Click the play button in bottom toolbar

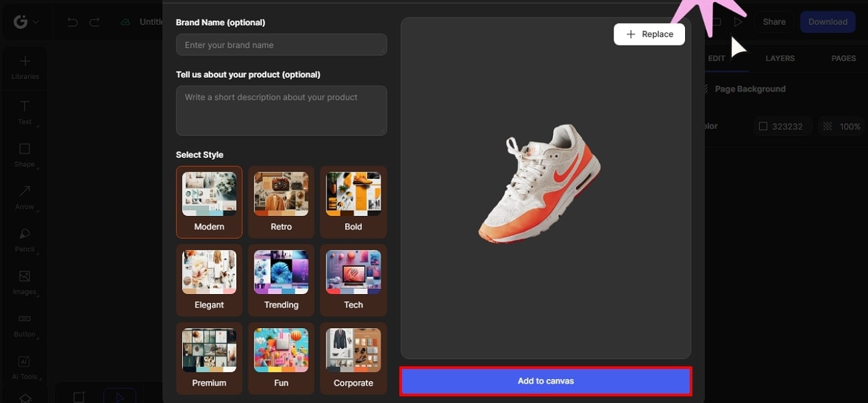pos(120,396)
